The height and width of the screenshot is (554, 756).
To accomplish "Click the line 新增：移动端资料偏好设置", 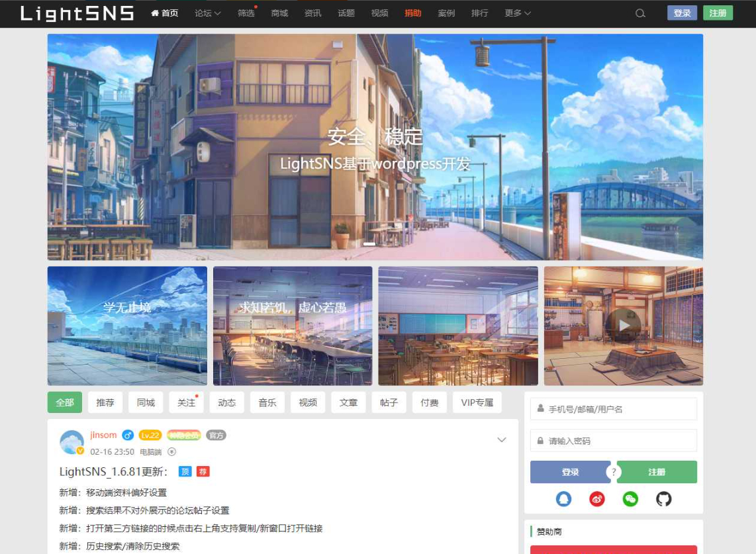I will pyautogui.click(x=113, y=492).
